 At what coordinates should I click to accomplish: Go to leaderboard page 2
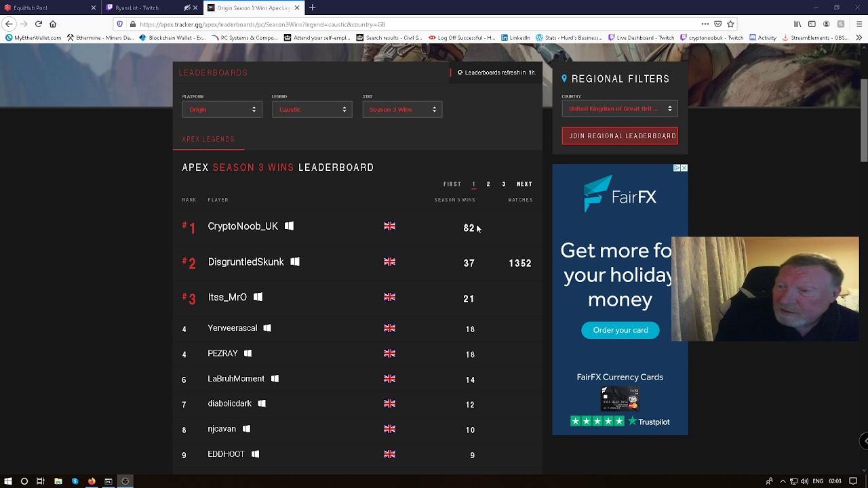[488, 184]
